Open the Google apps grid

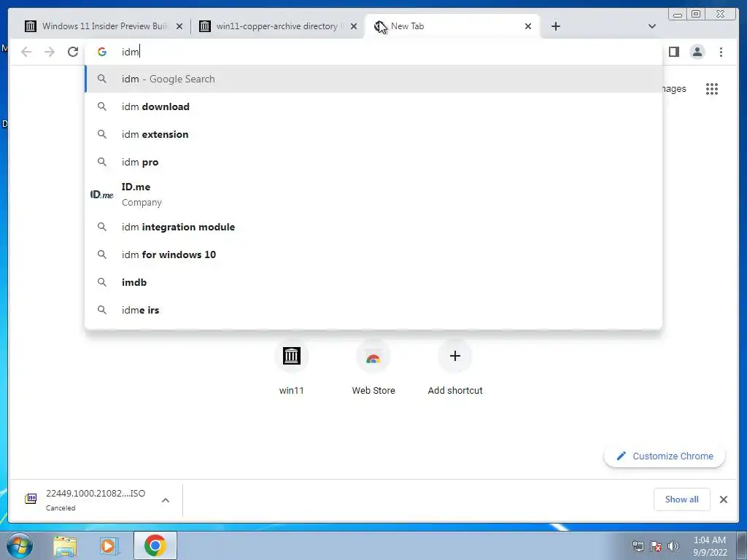(x=712, y=89)
